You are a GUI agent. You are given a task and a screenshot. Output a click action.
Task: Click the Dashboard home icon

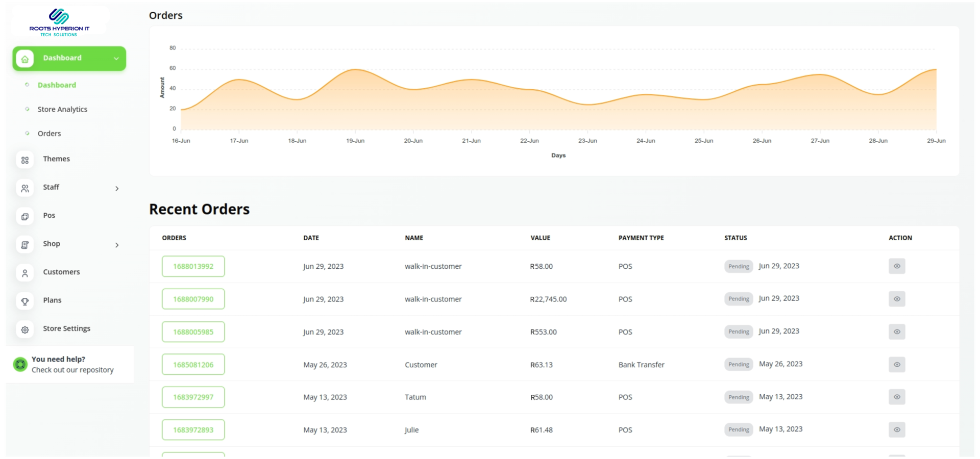coord(24,59)
